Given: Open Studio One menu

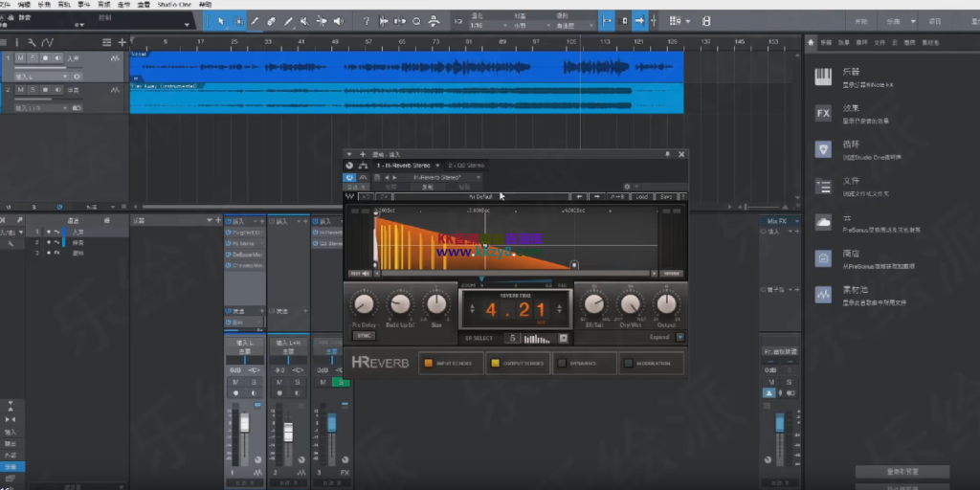Looking at the screenshot, I should 174,5.
